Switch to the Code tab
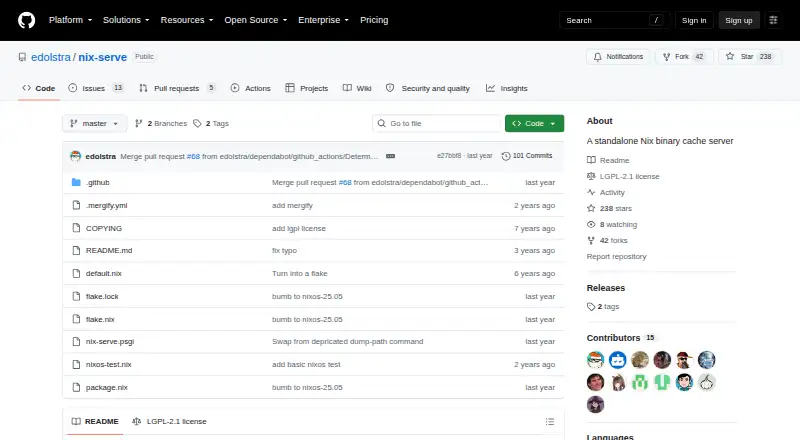This screenshot has width=800, height=440. (39, 88)
